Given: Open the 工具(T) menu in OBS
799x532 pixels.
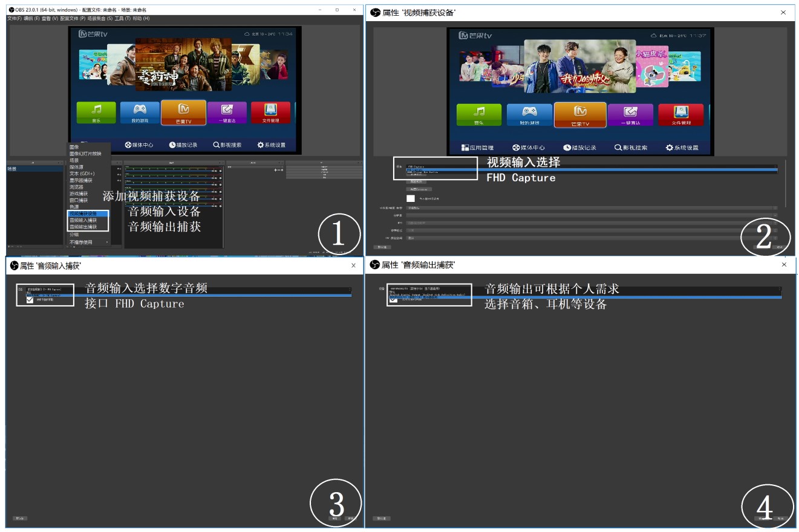Looking at the screenshot, I should pos(123,19).
